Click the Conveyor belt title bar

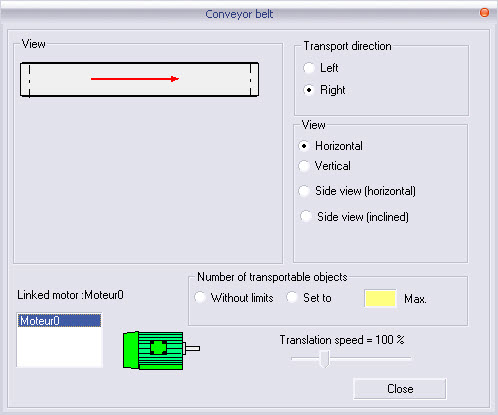239,14
